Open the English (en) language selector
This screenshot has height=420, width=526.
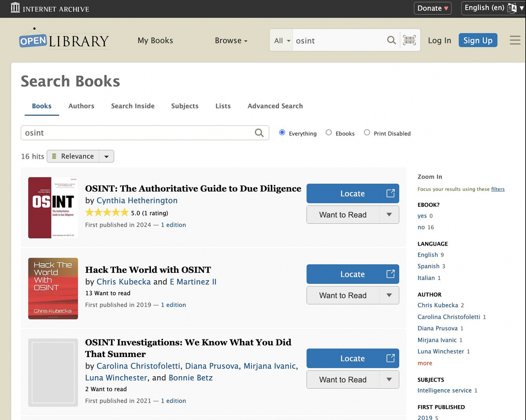click(x=493, y=8)
